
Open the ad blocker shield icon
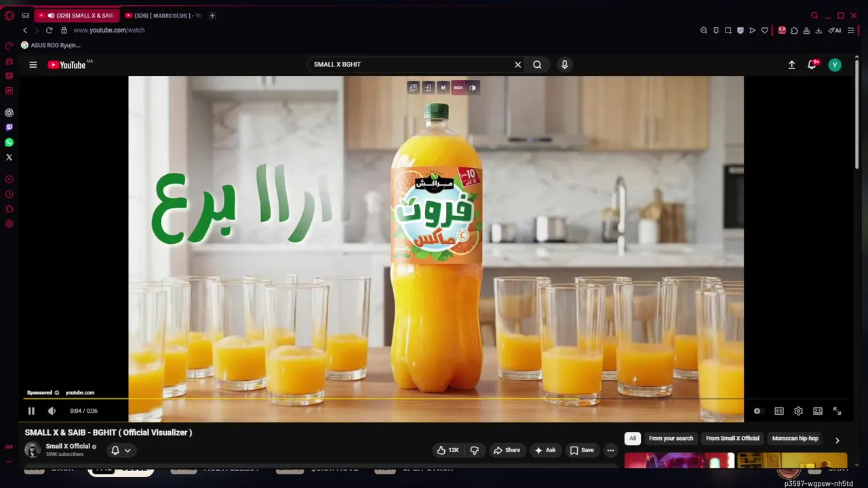click(741, 30)
